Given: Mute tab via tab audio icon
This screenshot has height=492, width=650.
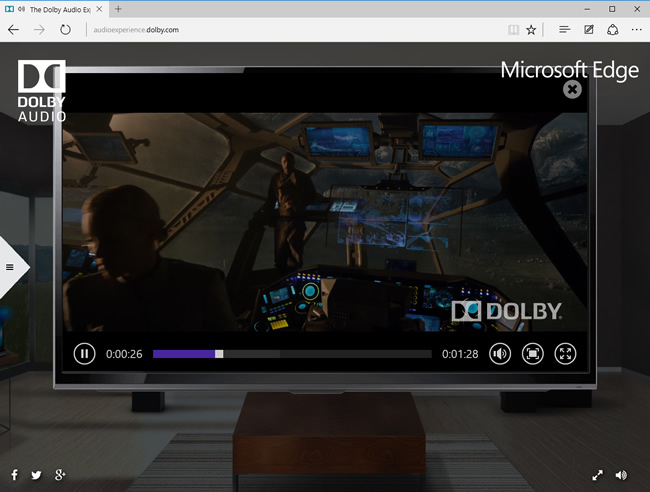Looking at the screenshot, I should click(x=21, y=9).
